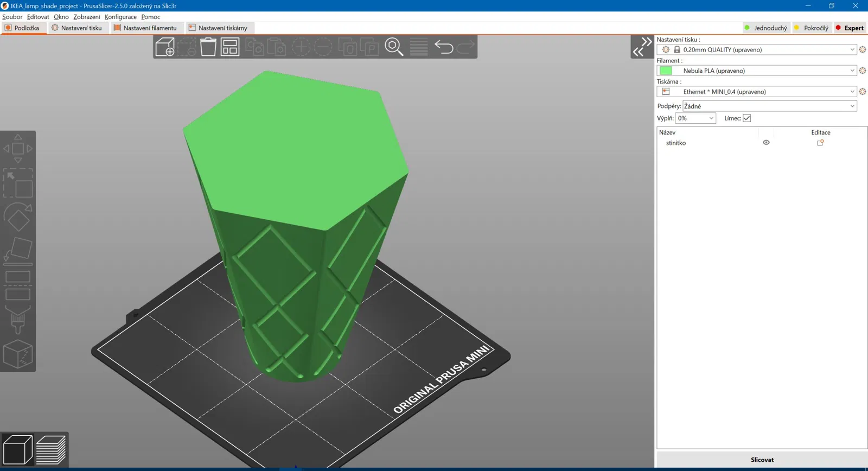The image size is (868, 471).
Task: Switch to Expert mode
Action: (850, 28)
